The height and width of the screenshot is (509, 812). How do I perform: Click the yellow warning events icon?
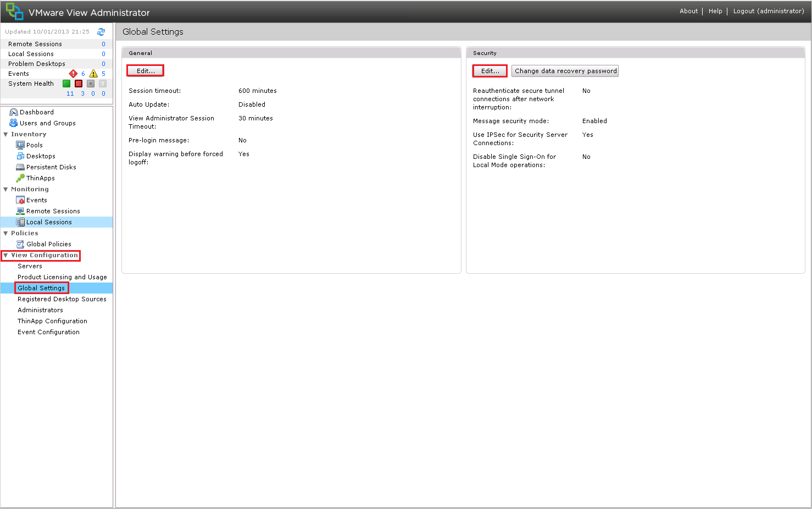pos(93,74)
